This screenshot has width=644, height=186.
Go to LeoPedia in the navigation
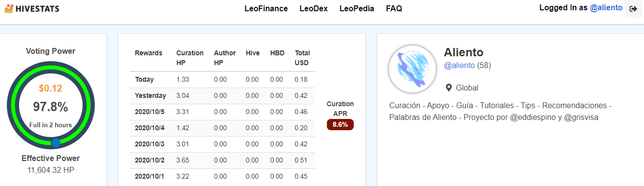click(x=357, y=9)
